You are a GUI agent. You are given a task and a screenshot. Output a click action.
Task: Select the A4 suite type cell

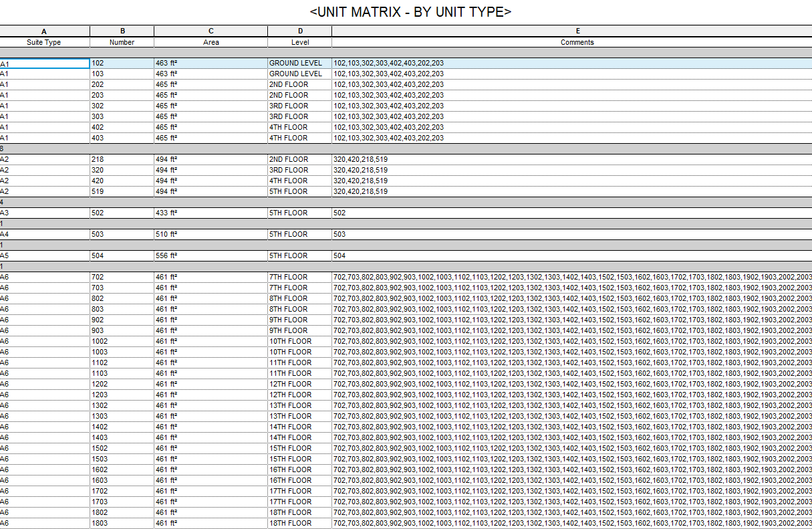point(44,234)
